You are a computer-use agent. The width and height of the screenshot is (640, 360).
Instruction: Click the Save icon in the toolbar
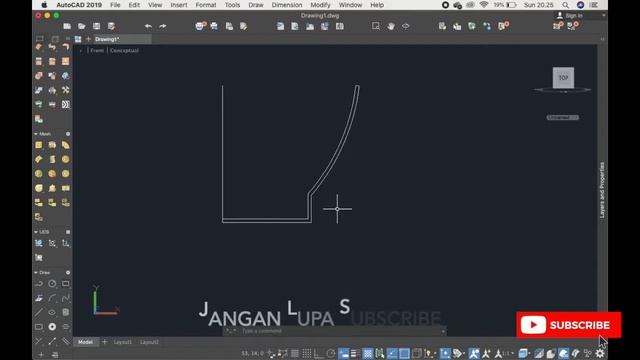point(96,26)
